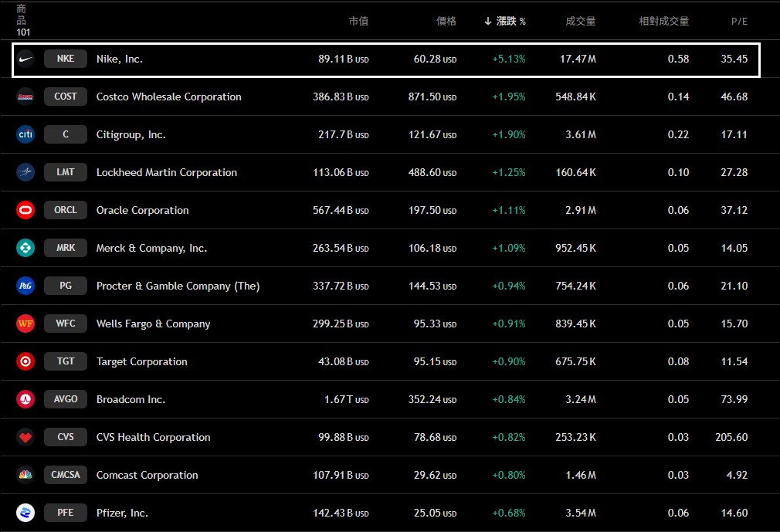Screen dimensions: 780x532
Task: Click the Lockheed Martin logo icon
Action: pos(25,172)
